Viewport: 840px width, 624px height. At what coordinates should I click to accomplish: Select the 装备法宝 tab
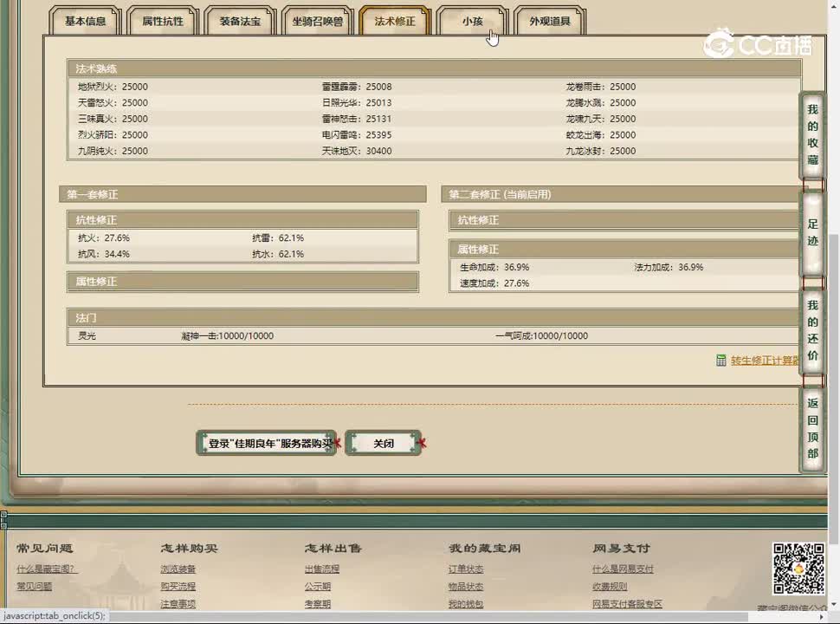pos(240,22)
